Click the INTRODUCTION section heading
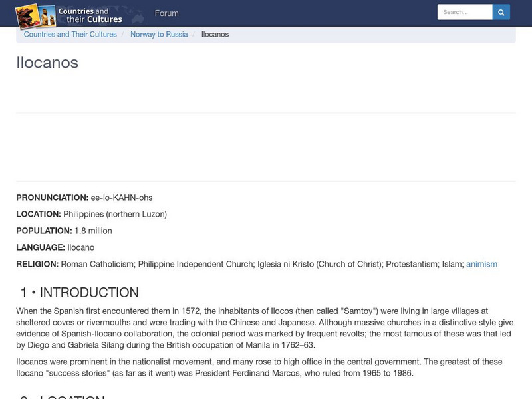532x399 pixels. pyautogui.click(x=79, y=292)
